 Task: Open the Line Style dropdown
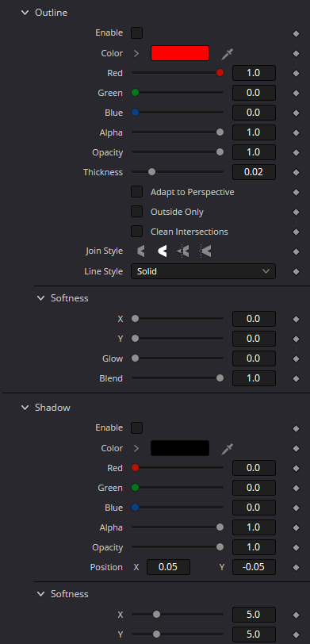pos(203,271)
